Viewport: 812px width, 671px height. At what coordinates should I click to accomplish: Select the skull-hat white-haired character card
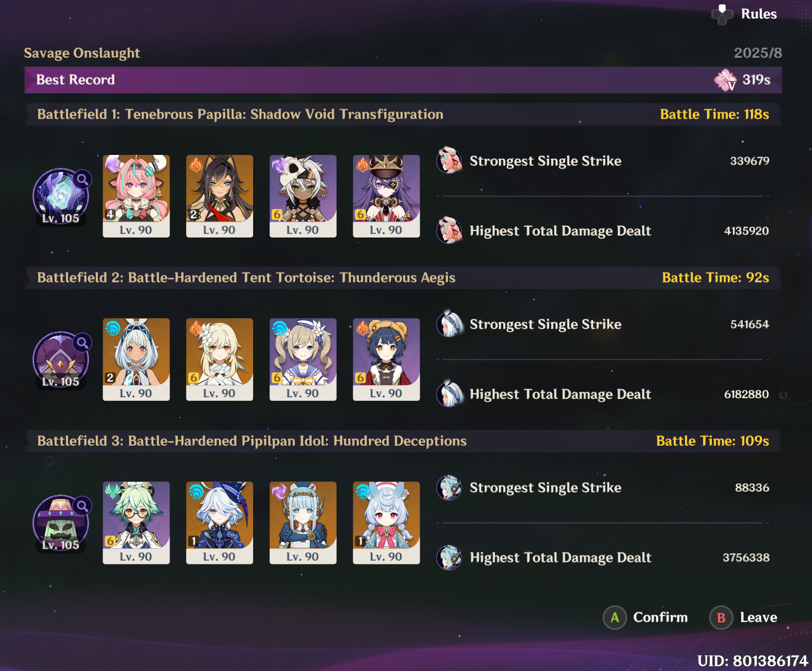303,196
